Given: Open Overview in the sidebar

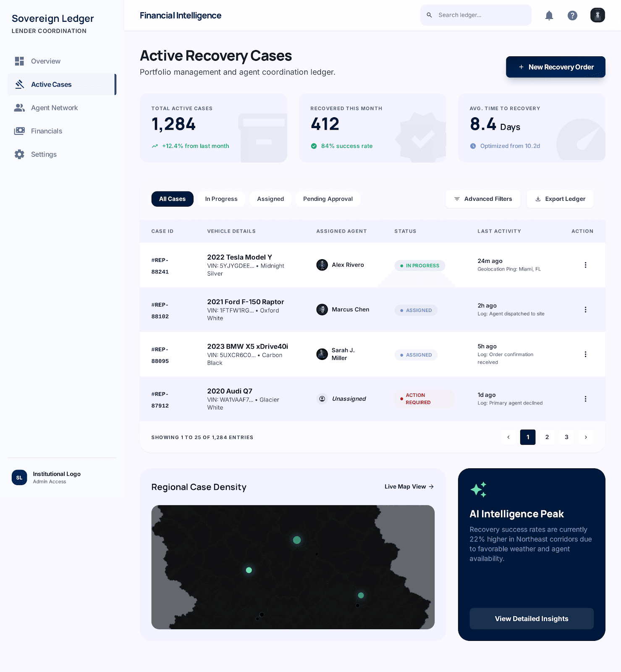Looking at the screenshot, I should point(62,61).
